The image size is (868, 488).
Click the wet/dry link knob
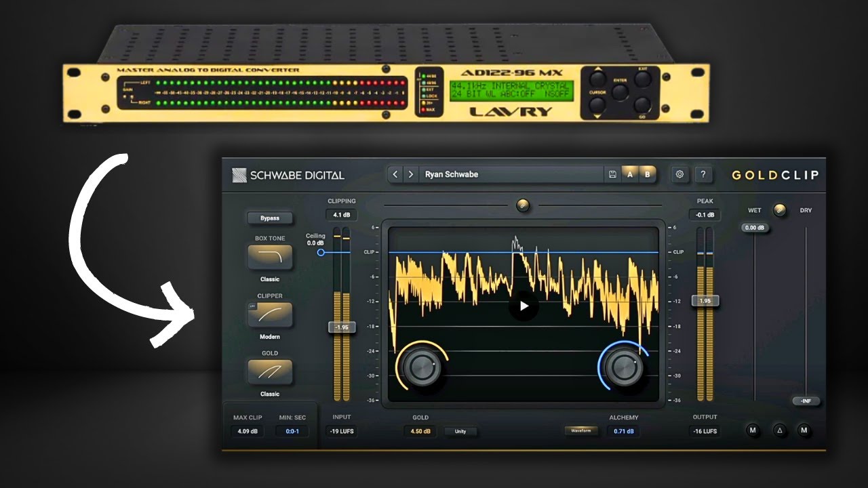[780, 210]
